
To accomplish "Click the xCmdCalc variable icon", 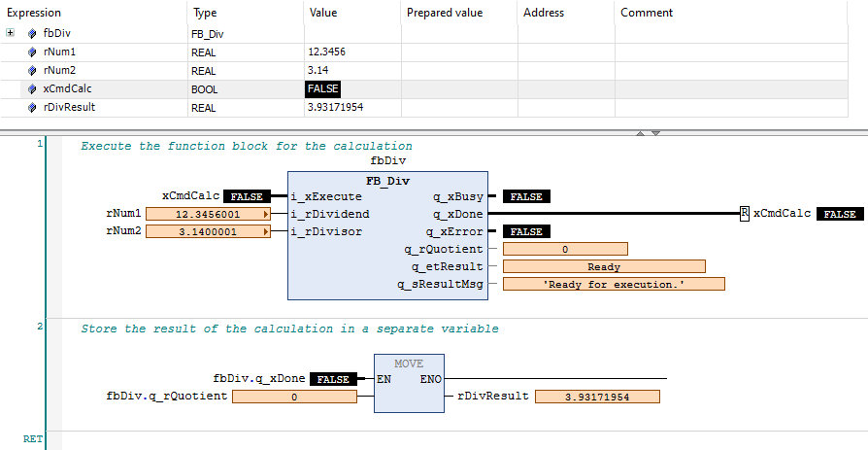I will 32,88.
